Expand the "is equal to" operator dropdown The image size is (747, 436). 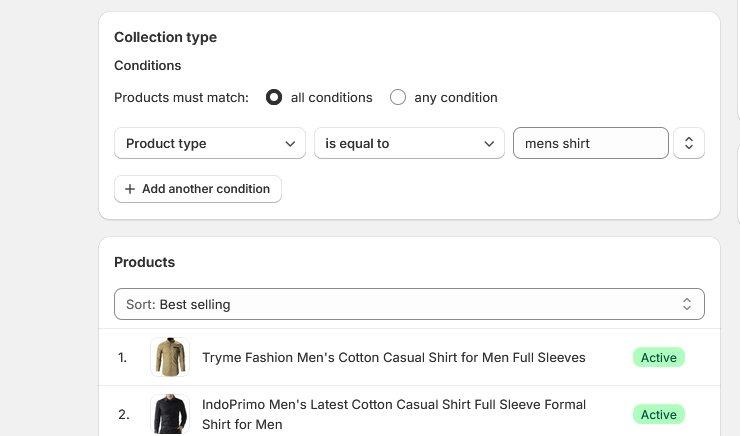coord(408,143)
